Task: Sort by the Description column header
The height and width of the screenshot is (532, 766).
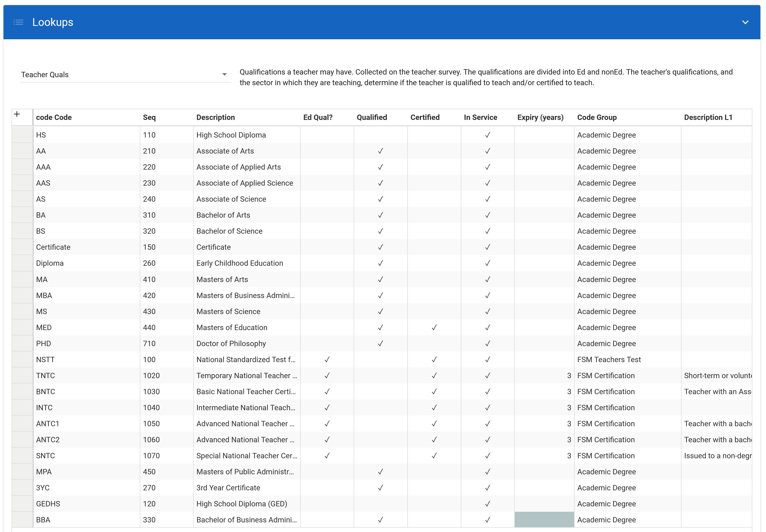Action: click(215, 117)
